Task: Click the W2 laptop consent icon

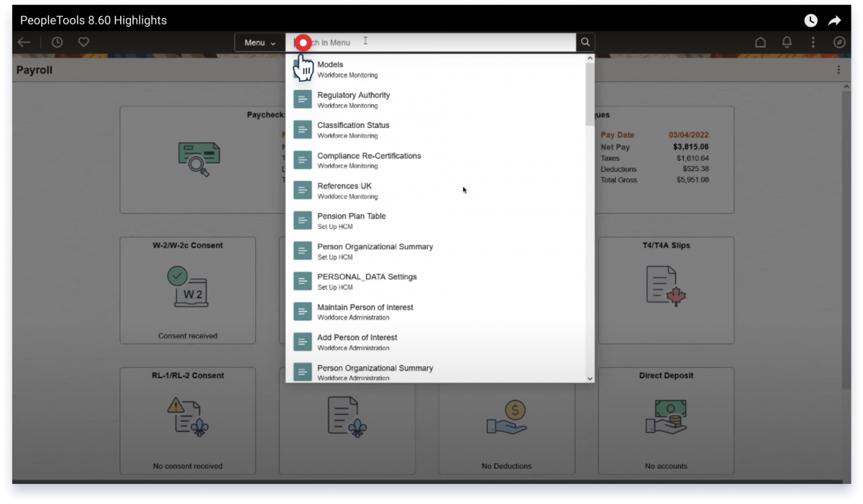Action: point(188,286)
